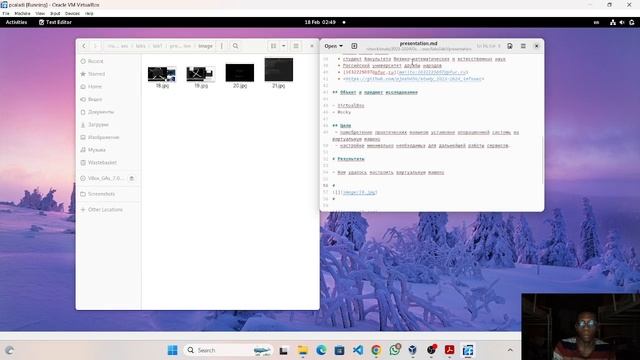Go back in the Files window
Viewport: 640px width, 360px height.
coord(84,46)
